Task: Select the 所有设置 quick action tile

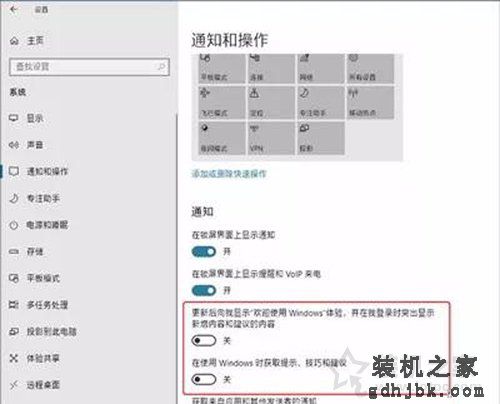Action: pyautogui.click(x=370, y=68)
